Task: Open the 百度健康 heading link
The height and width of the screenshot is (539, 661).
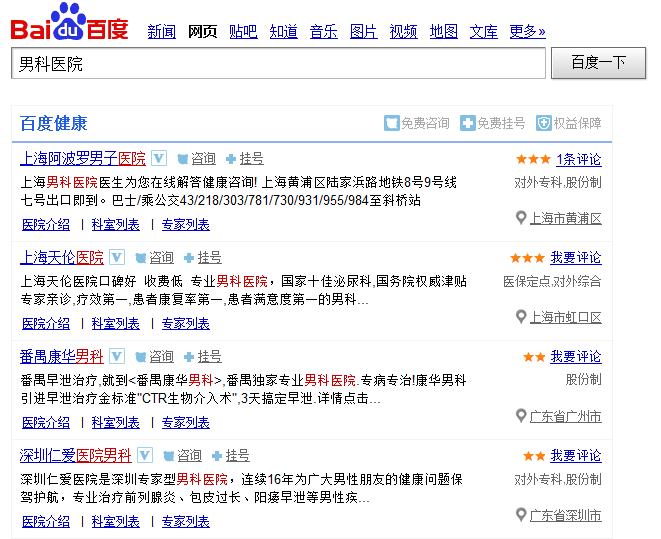Action: coord(54,123)
